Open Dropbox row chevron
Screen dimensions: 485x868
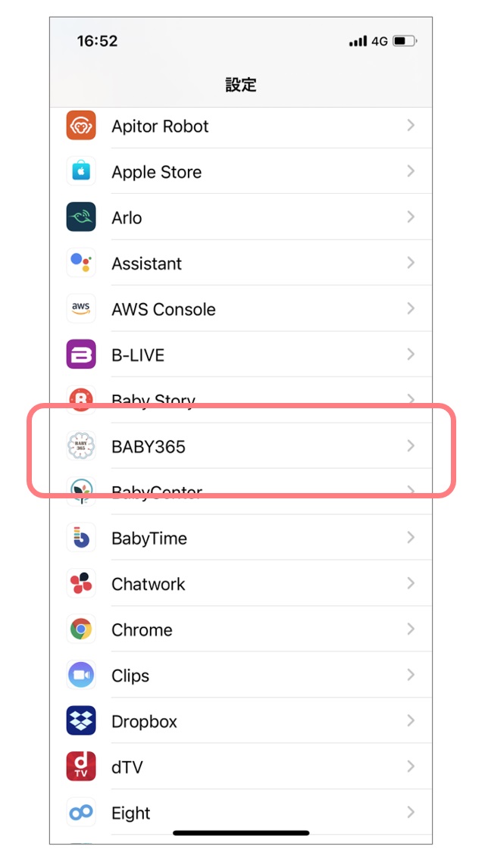(x=411, y=721)
